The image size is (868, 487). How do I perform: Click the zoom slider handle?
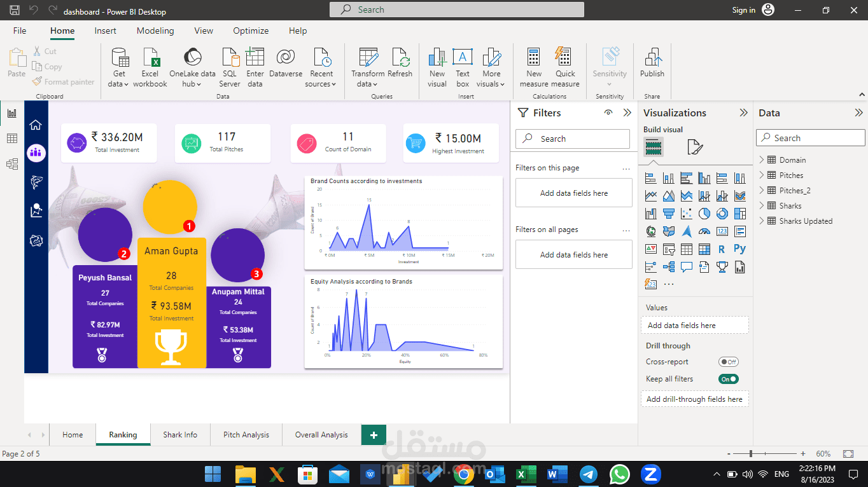pyautogui.click(x=751, y=454)
